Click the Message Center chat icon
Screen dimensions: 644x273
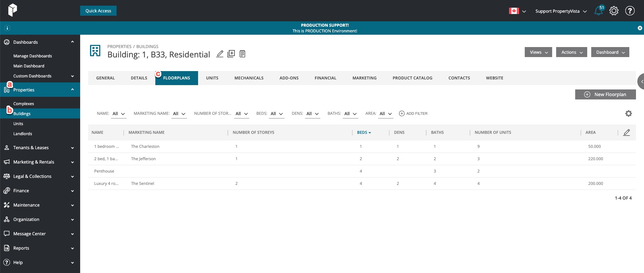click(7, 234)
